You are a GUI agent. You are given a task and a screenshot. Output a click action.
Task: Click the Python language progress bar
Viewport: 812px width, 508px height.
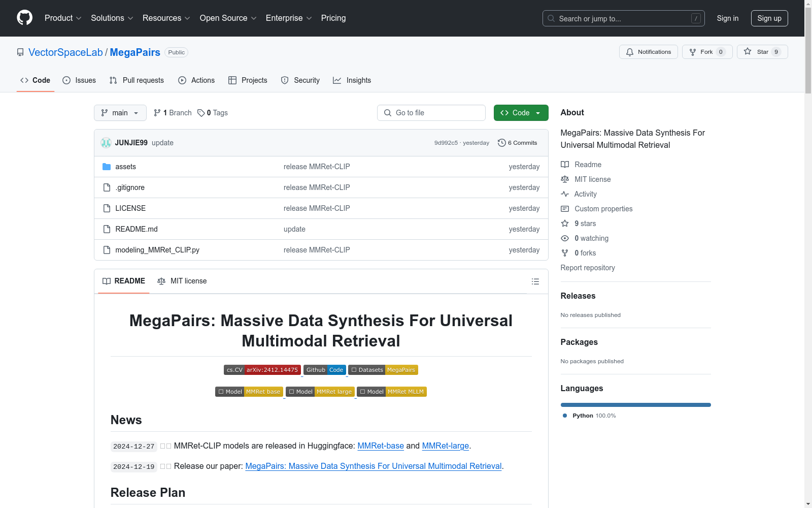click(x=636, y=405)
